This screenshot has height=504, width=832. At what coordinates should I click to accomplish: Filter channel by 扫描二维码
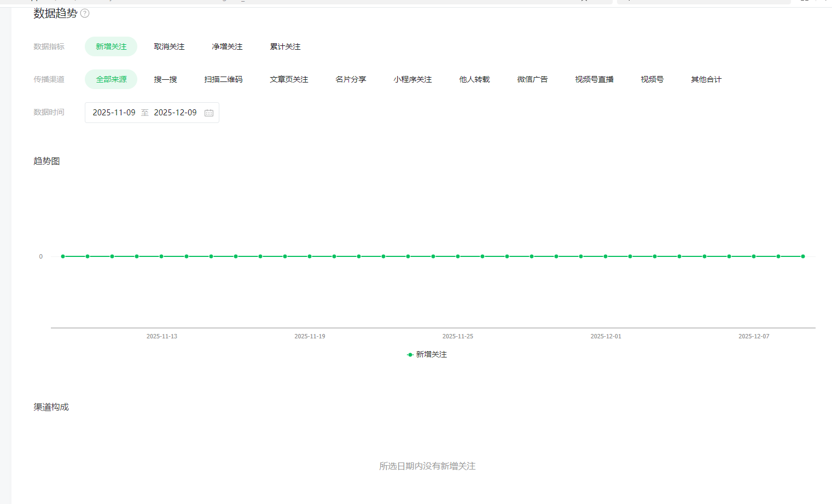point(223,79)
